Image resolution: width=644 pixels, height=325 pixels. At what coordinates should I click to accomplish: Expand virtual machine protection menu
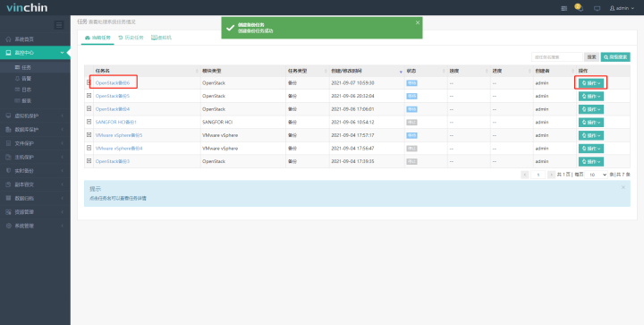(x=35, y=115)
